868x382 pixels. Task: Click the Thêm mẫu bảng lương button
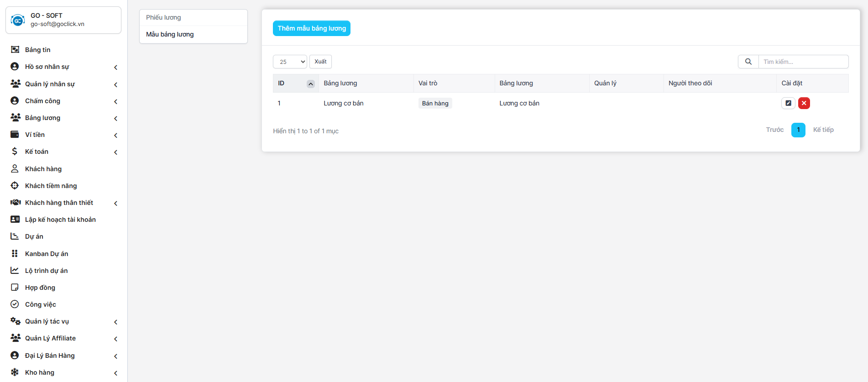coord(312,28)
